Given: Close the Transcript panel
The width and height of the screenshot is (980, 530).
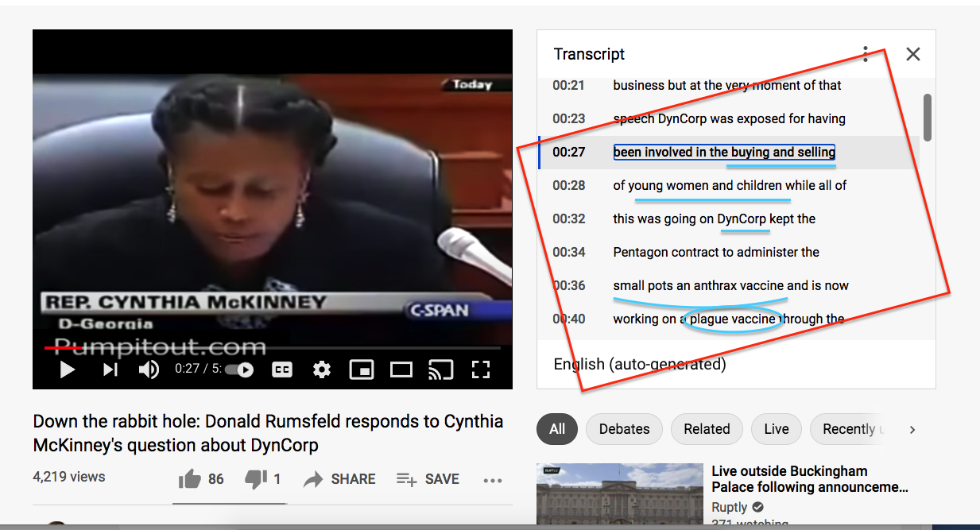Looking at the screenshot, I should 913,54.
